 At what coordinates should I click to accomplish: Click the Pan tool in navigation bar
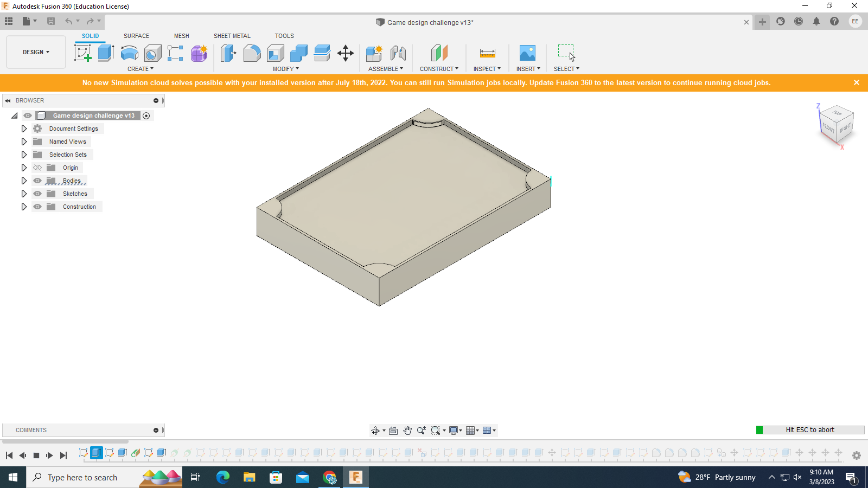407,430
